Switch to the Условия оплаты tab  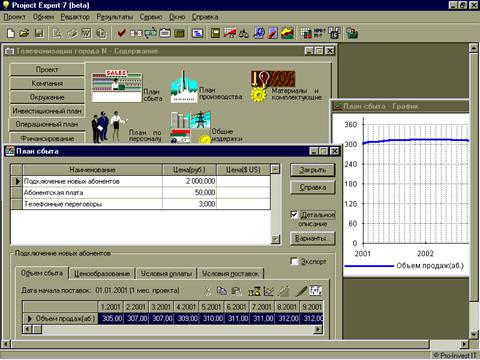tap(166, 274)
